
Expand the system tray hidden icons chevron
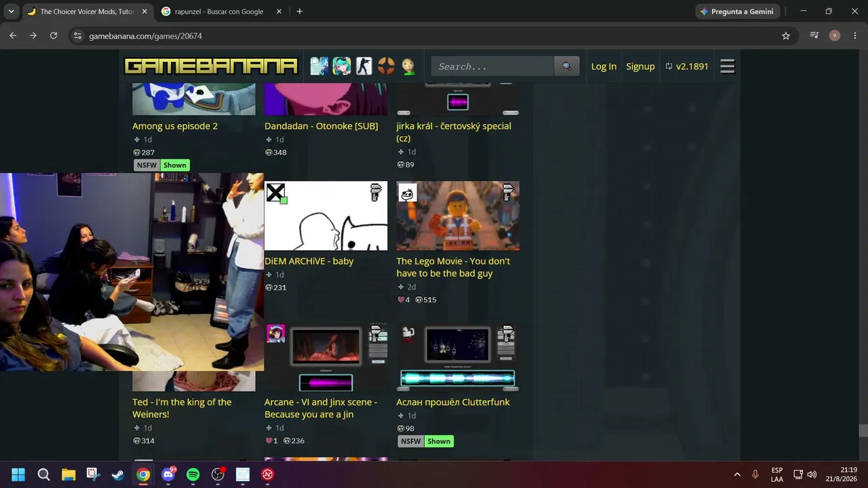click(737, 474)
